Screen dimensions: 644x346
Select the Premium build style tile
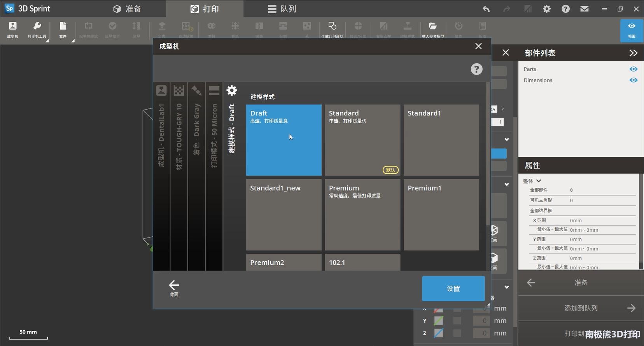362,215
